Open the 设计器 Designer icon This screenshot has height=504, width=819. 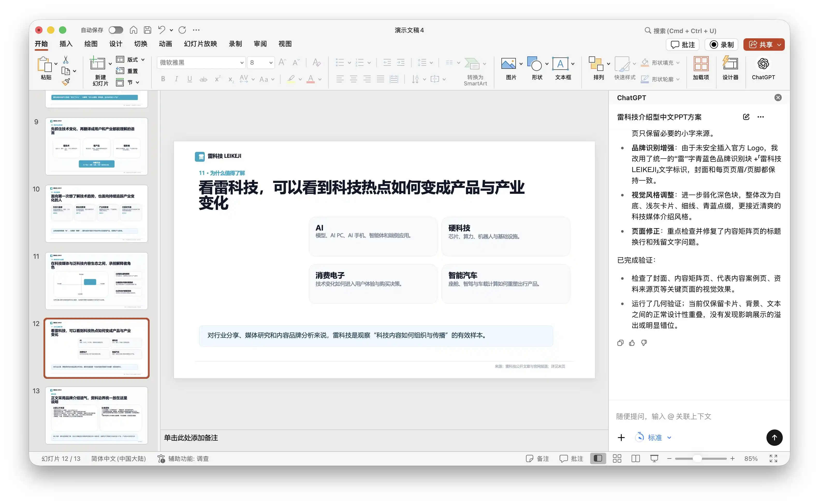pyautogui.click(x=730, y=63)
